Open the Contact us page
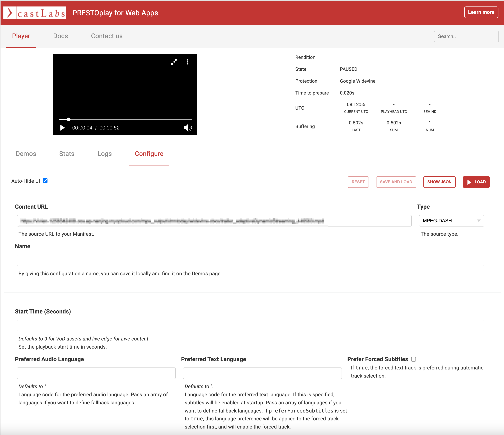The width and height of the screenshot is (504, 435). coord(106,36)
